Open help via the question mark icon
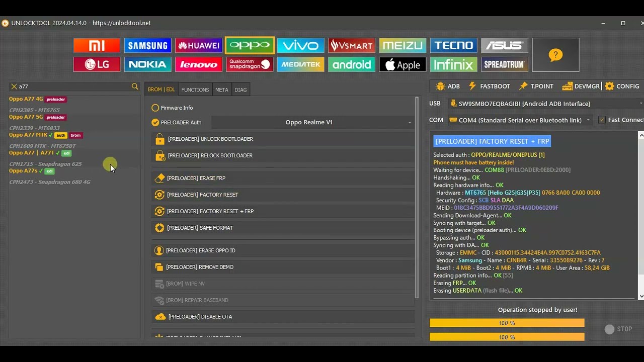The height and width of the screenshot is (362, 644). (x=555, y=55)
